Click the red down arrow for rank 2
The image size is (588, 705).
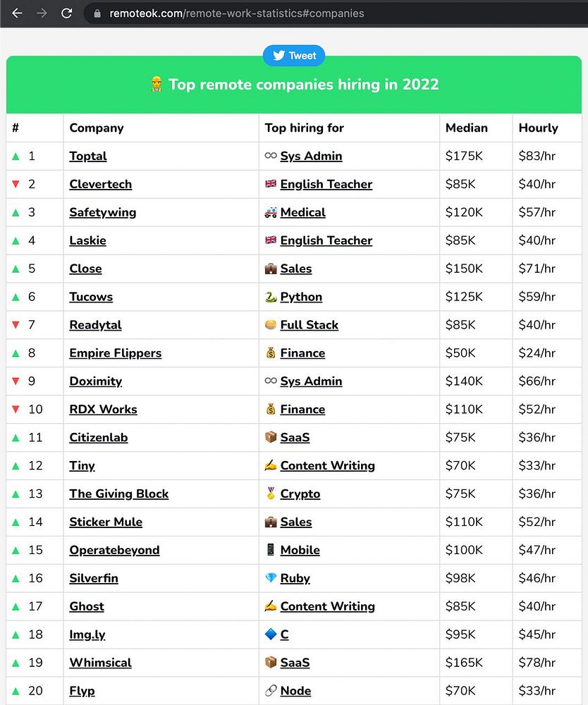pyautogui.click(x=16, y=184)
